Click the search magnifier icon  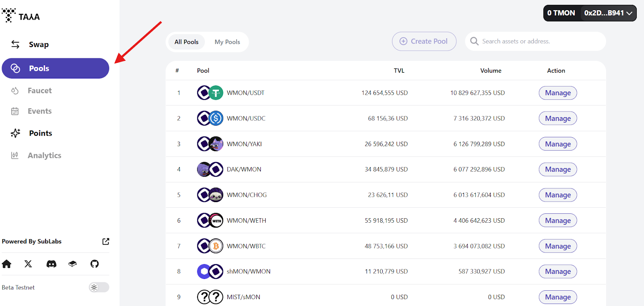(x=475, y=41)
